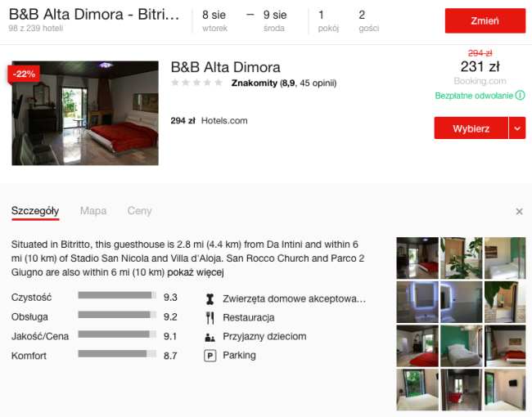Click the -22% discount badge
The height and width of the screenshot is (417, 532).
tap(24, 74)
